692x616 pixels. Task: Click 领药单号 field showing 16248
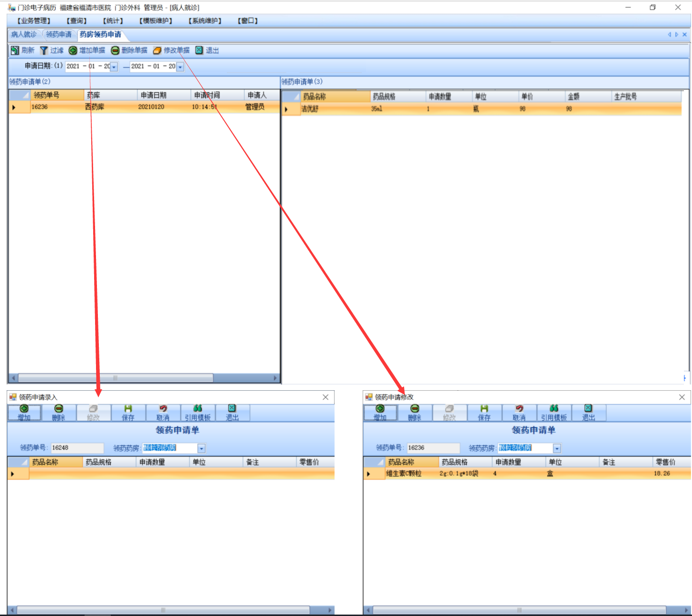tap(77, 448)
